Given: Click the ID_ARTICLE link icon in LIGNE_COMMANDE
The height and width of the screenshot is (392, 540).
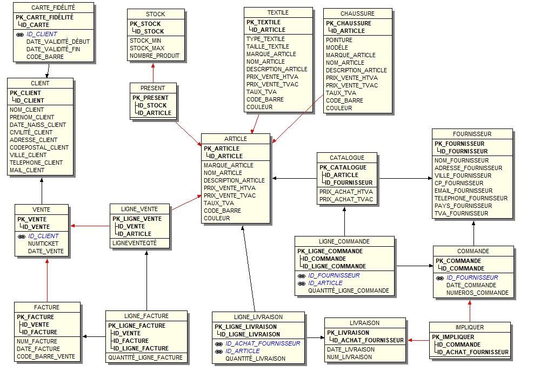Looking at the screenshot, I should tap(302, 283).
